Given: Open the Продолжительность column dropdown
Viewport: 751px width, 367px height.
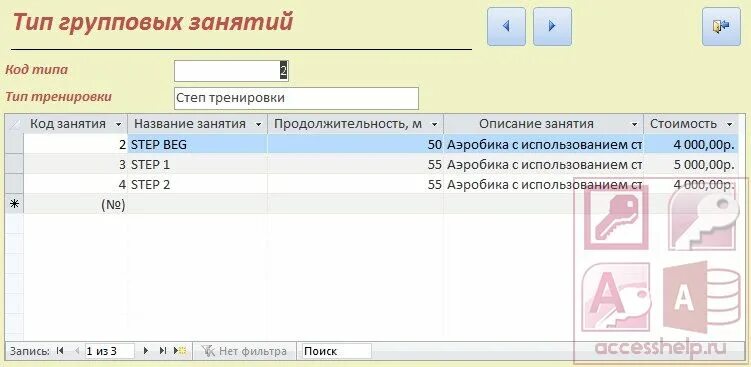Looking at the screenshot, I should (x=434, y=124).
